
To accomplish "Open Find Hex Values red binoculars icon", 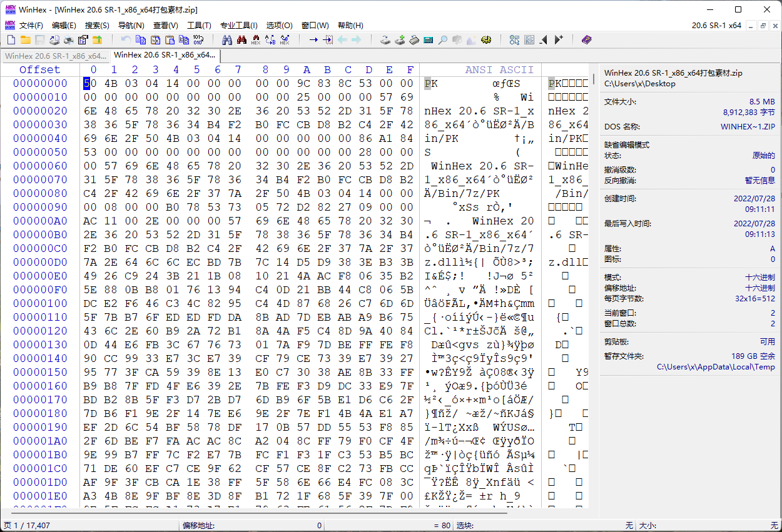I will point(241,40).
